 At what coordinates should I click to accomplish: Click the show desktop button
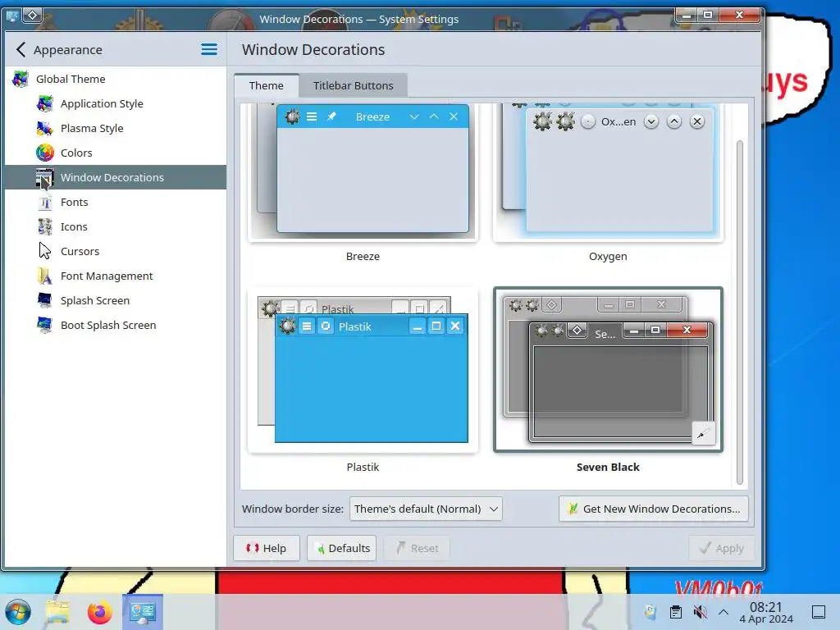click(819, 612)
